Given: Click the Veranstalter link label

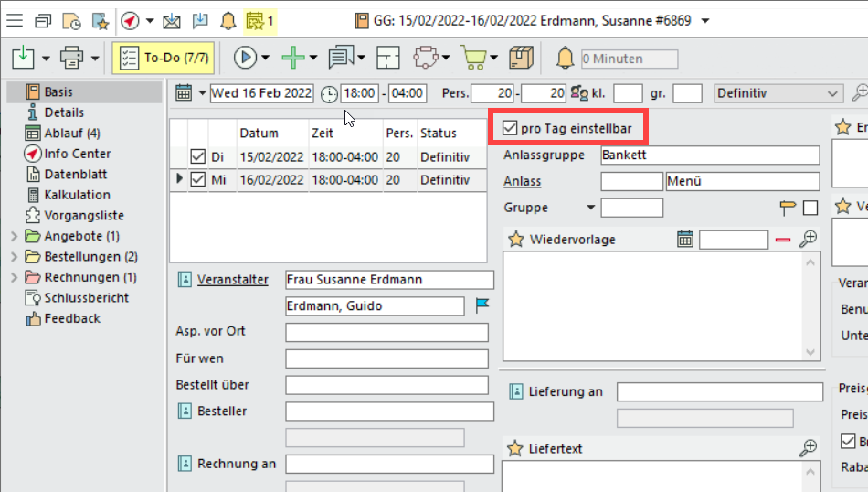Looking at the screenshot, I should point(233,279).
